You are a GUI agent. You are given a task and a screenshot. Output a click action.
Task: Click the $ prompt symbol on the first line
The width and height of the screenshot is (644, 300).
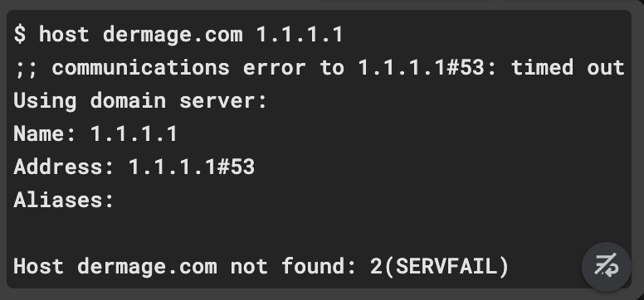coord(20,34)
